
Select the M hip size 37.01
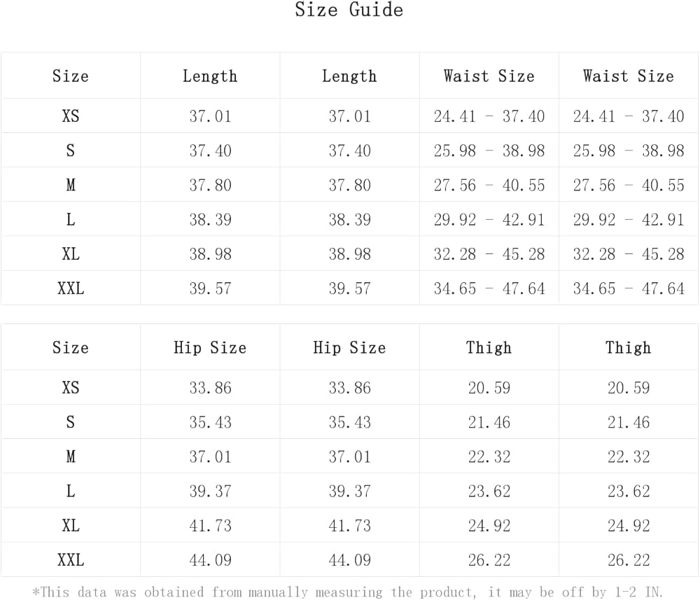(210, 456)
